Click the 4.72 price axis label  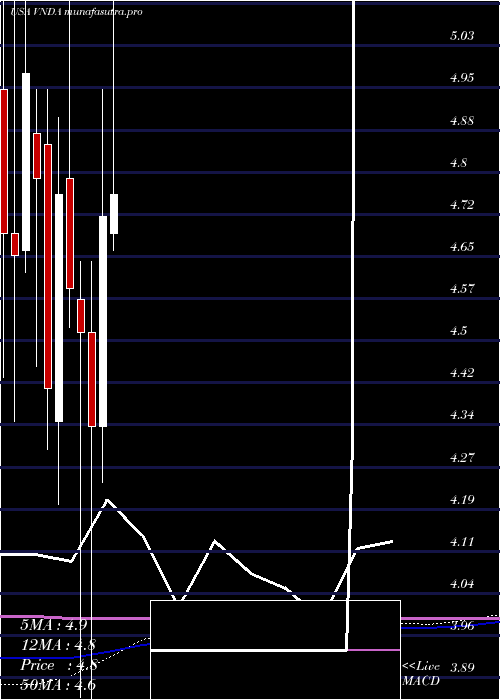pos(462,204)
